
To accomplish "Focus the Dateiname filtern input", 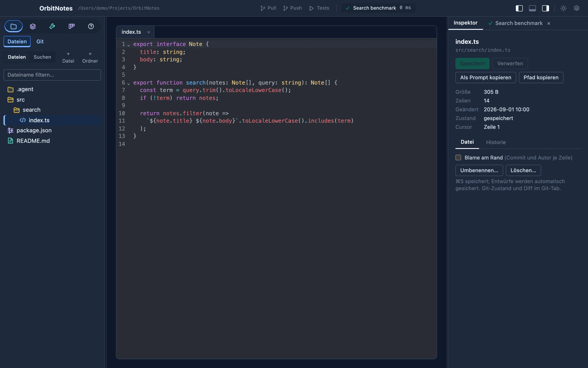I will (52, 75).
